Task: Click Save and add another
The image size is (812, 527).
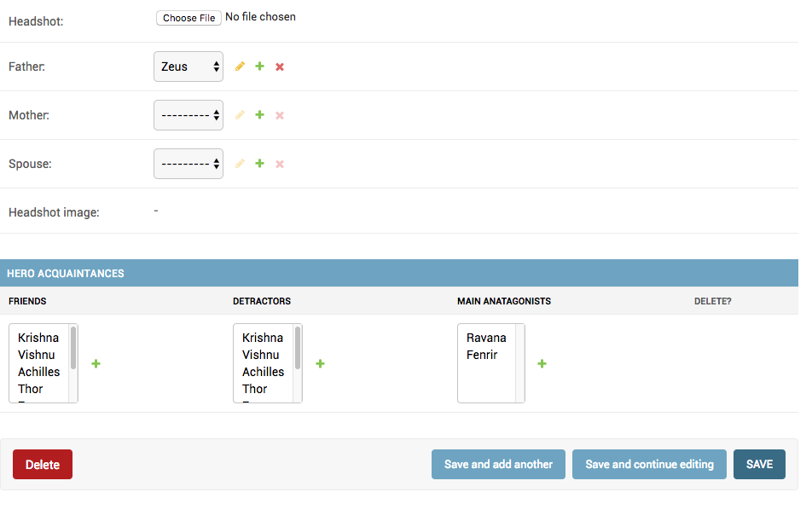Action: pos(498,465)
